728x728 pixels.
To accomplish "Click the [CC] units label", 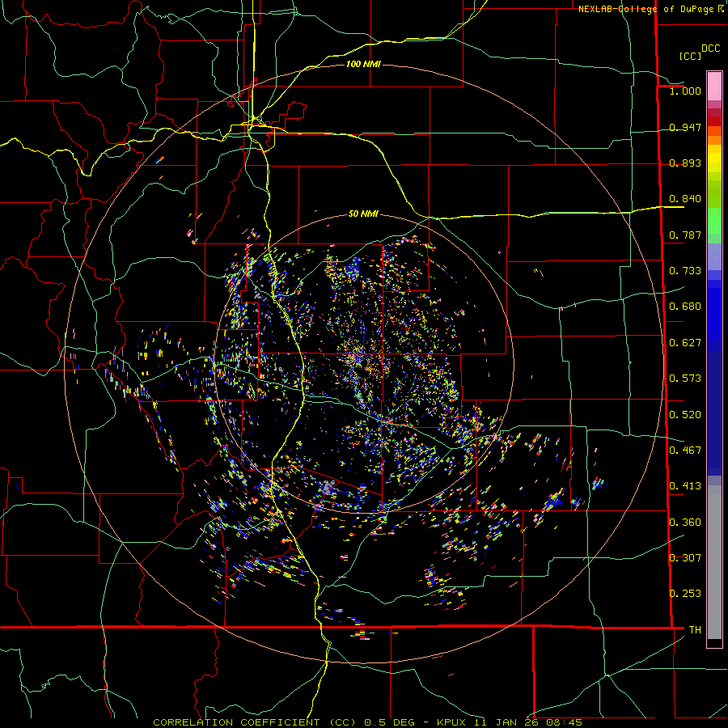I will 691,56.
